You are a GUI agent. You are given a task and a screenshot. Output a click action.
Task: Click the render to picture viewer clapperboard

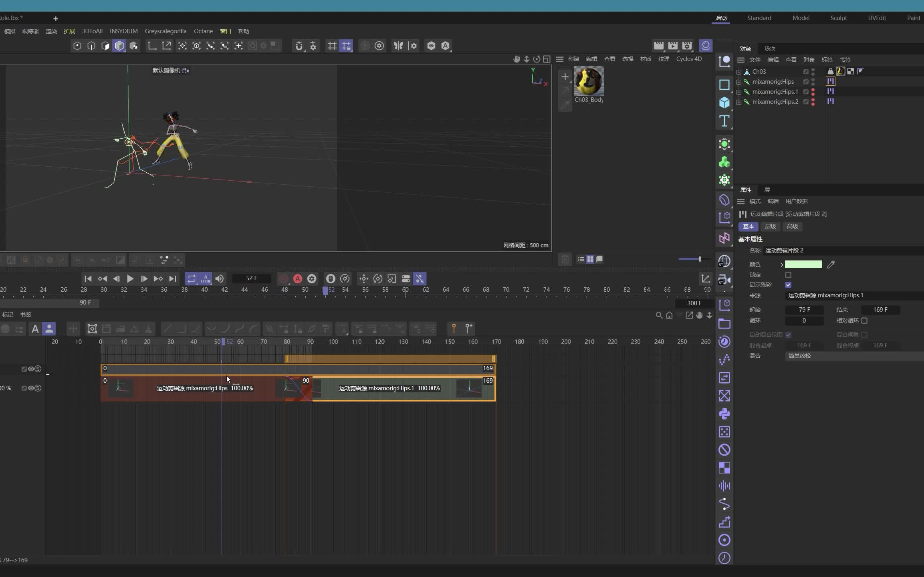pos(673,46)
